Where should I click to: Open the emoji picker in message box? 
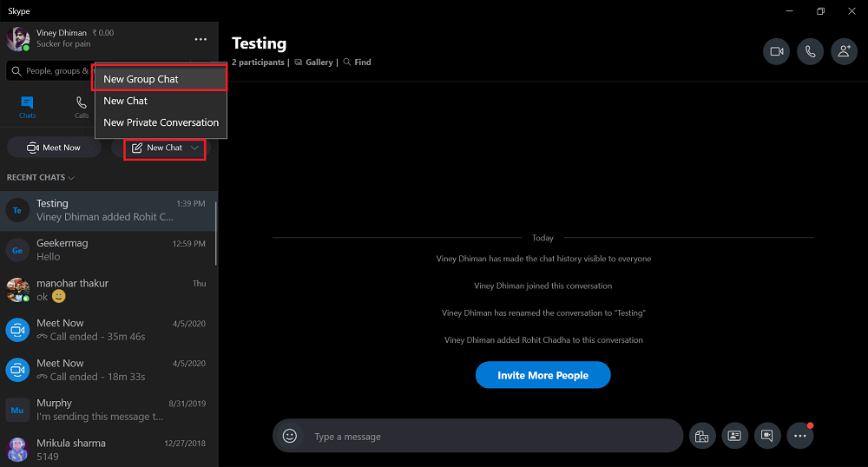[x=290, y=436]
